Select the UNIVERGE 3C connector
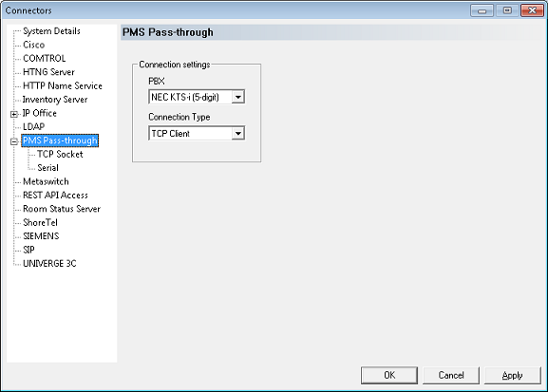This screenshot has width=548, height=392. (x=49, y=264)
